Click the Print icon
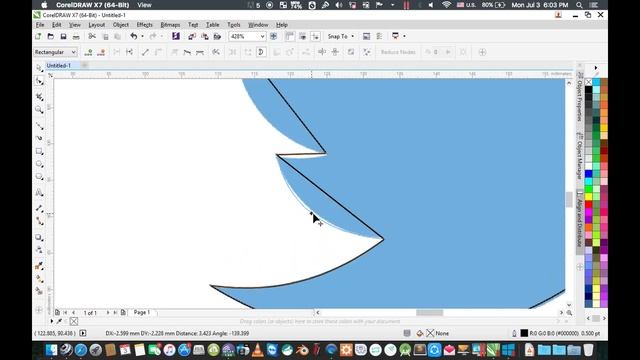The image size is (640, 360). 76,36
